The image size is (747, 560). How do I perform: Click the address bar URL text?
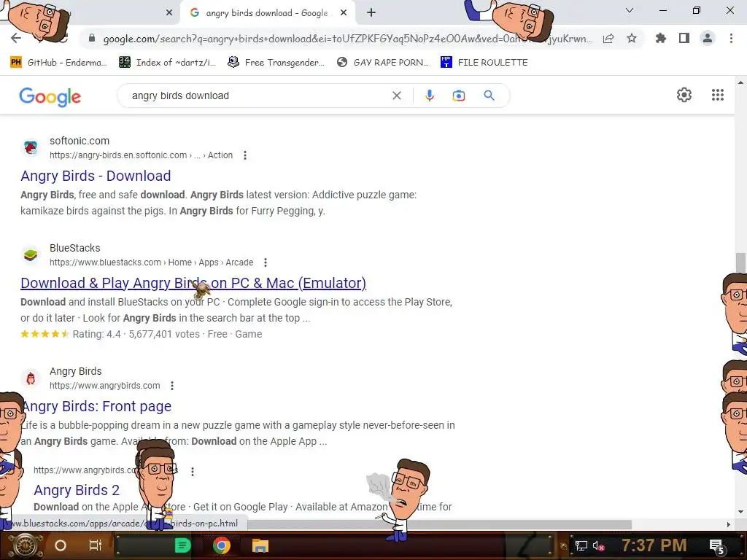(x=348, y=39)
